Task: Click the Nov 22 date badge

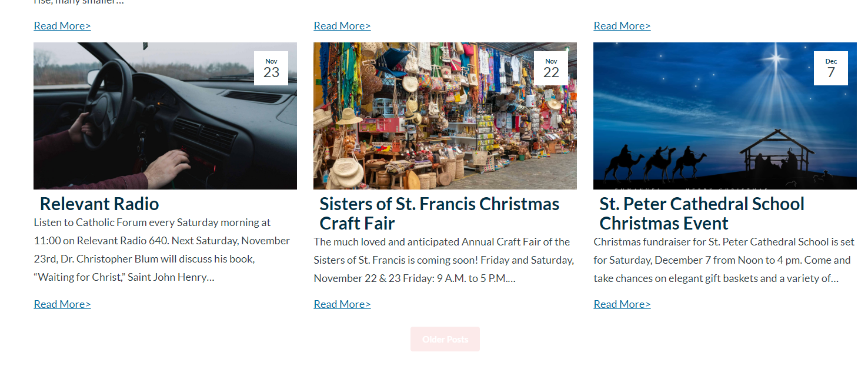Action: pos(551,68)
